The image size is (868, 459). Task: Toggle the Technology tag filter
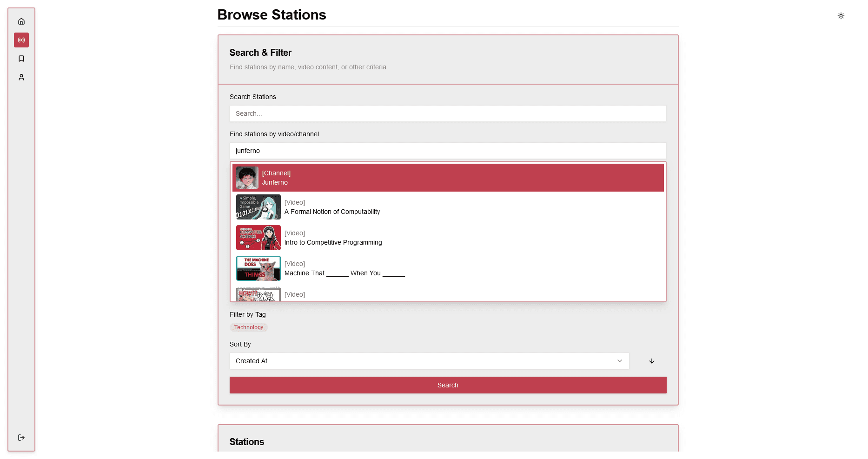pyautogui.click(x=248, y=327)
